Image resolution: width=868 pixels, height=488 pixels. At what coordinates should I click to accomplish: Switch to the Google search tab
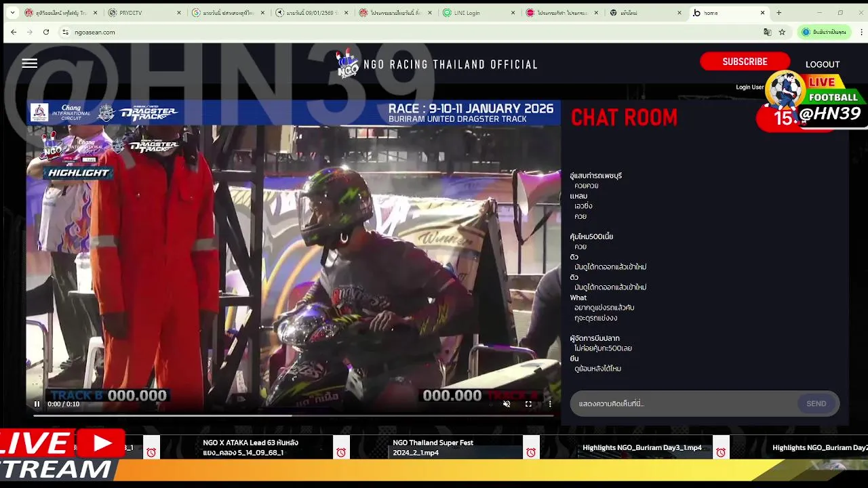[x=228, y=13]
